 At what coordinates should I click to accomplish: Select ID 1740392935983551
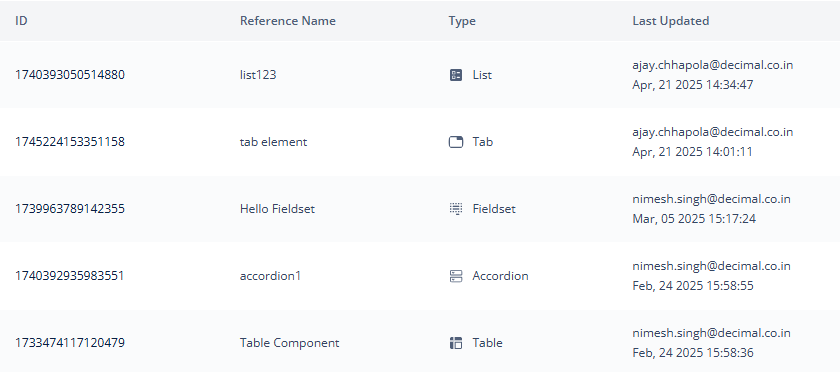click(70, 276)
